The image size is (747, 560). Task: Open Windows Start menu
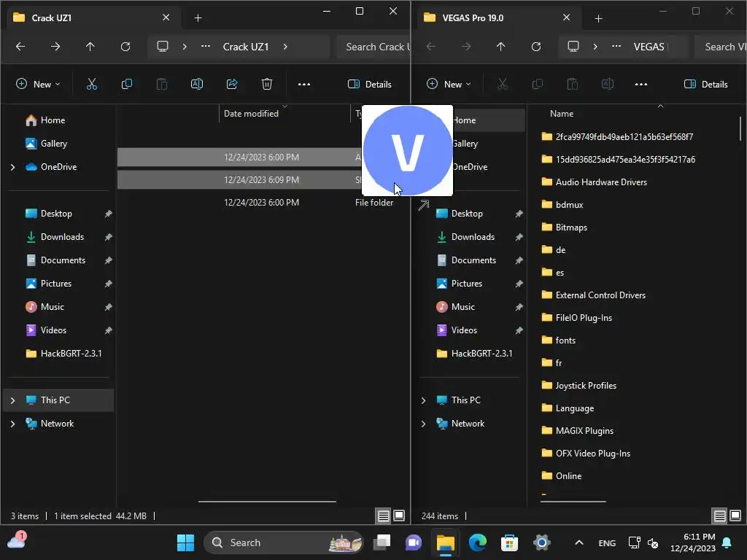coord(185,542)
